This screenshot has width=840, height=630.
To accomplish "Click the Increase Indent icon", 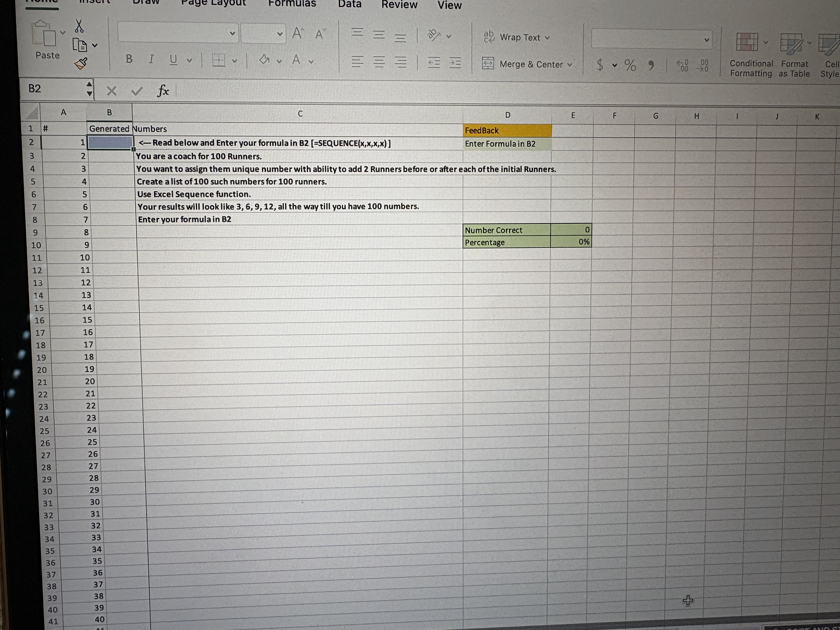I will (x=455, y=63).
